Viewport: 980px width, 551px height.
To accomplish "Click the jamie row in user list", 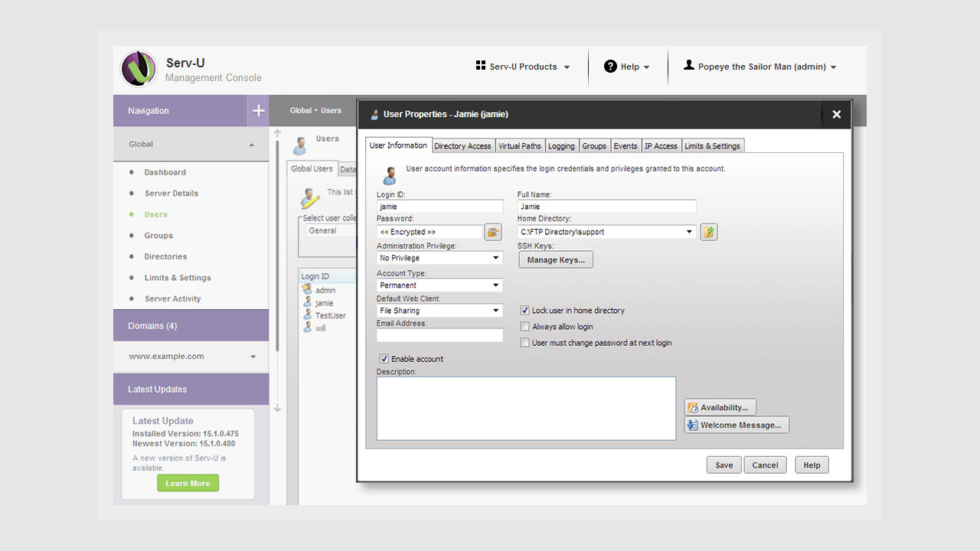I will 327,303.
